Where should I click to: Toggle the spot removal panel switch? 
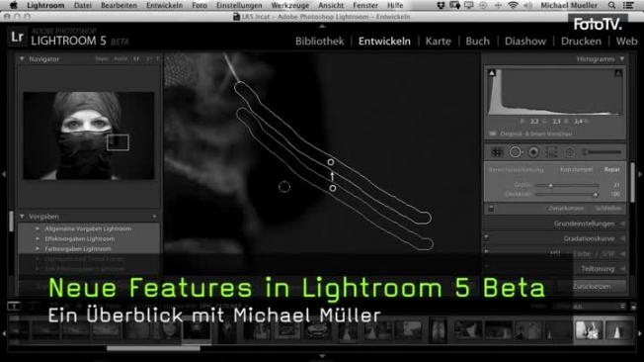coord(491,209)
